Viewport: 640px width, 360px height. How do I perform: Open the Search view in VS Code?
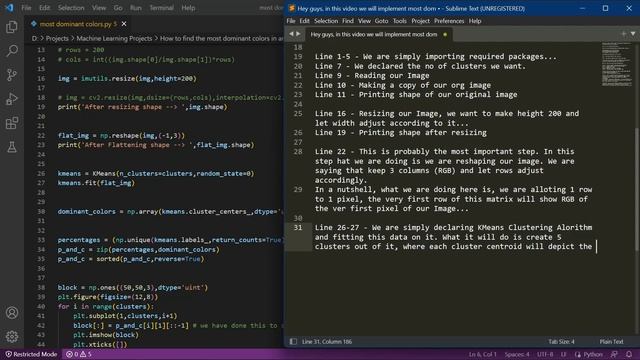(12, 51)
